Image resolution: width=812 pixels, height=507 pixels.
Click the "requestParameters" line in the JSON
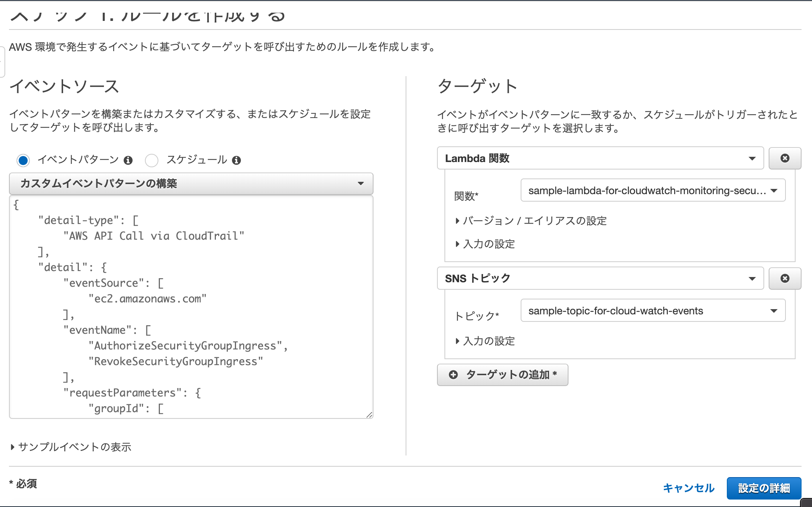(132, 393)
